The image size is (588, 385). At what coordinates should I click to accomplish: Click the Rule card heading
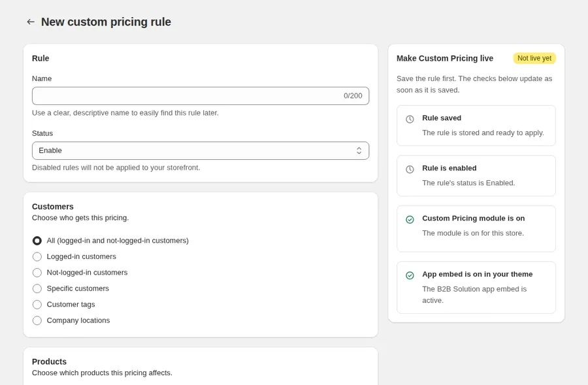tap(41, 59)
